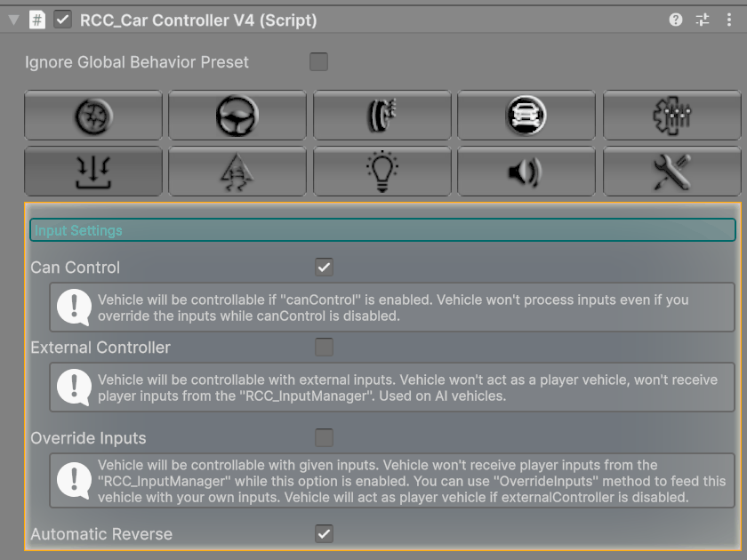Click the OverrideInputs method help box text

point(412,481)
